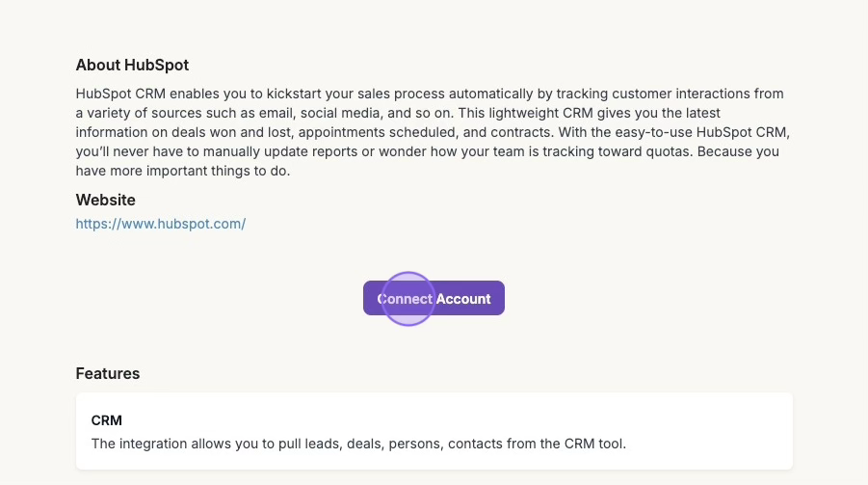Click the Website section heading
868x485 pixels.
pyautogui.click(x=105, y=200)
